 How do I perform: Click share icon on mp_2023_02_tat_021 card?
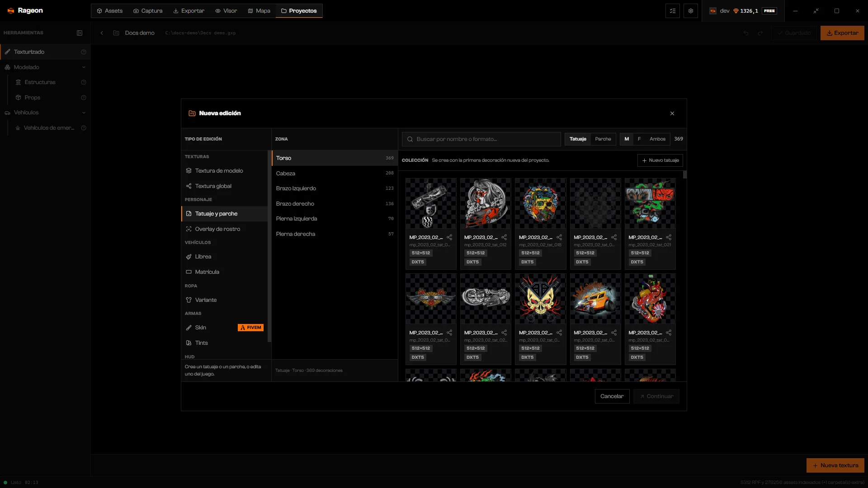[669, 237]
